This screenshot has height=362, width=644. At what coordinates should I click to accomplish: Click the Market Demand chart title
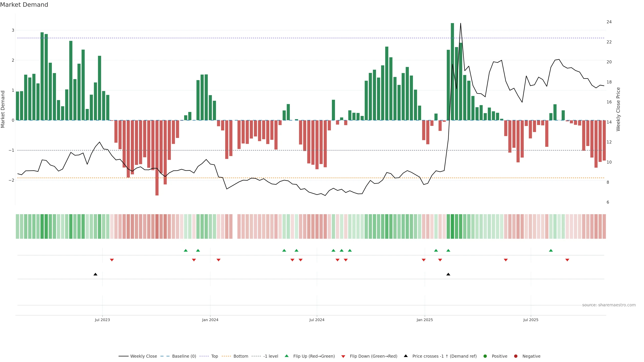coord(24,5)
